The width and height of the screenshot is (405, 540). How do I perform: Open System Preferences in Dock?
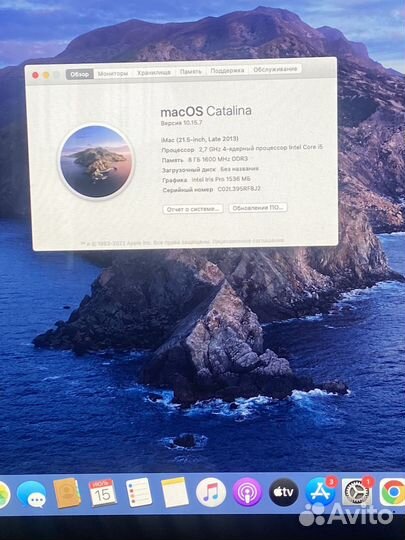pyautogui.click(x=357, y=492)
